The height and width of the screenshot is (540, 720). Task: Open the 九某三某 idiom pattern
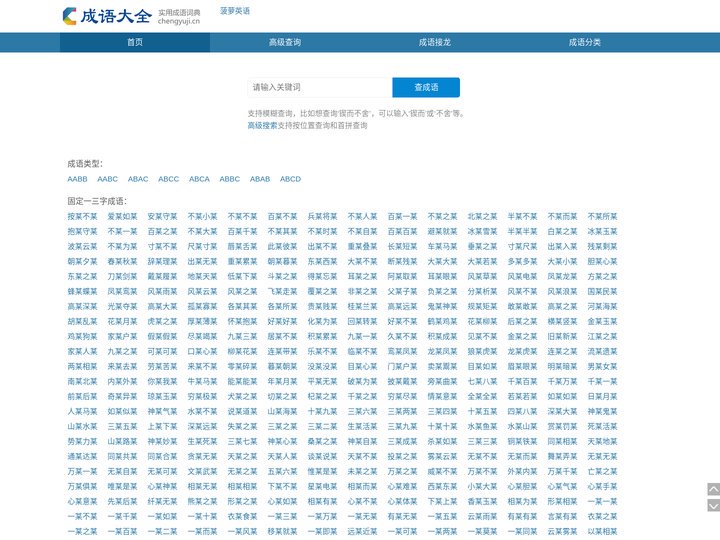coord(242,337)
